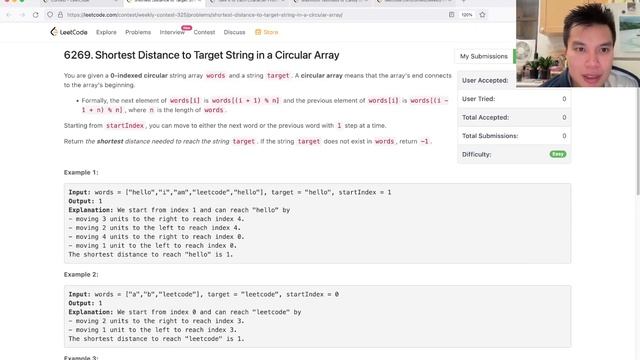Viewport: 640px width, 360px height.
Task: Go forward with the browser forward arrow
Action: pos(22,15)
